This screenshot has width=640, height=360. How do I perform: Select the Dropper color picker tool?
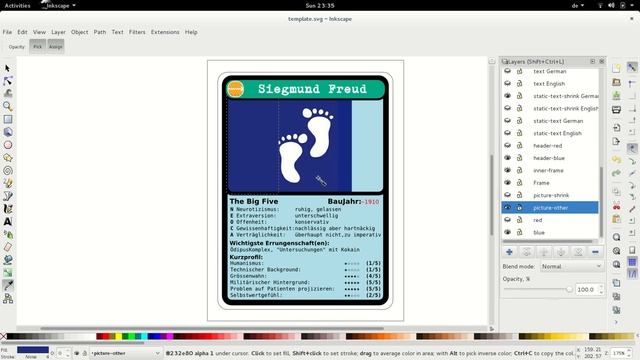pos(7,285)
